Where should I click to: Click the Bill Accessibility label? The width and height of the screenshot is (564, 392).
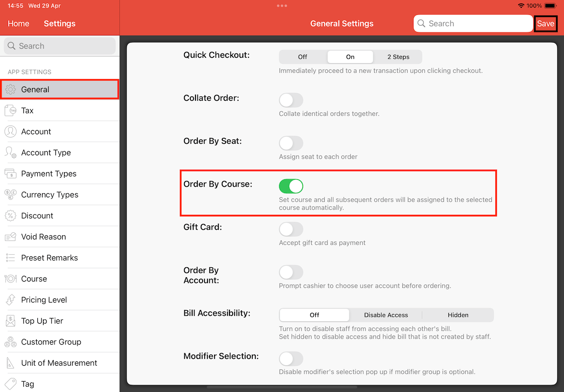tap(217, 313)
